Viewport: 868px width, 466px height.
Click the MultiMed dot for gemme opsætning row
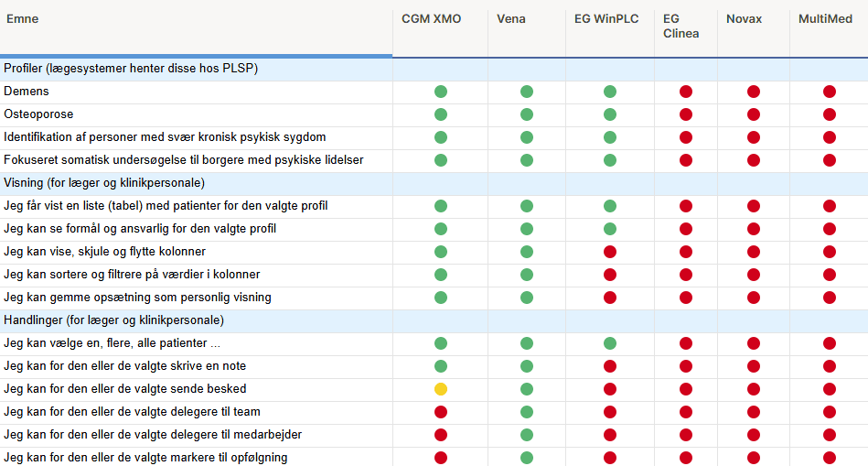coord(830,298)
